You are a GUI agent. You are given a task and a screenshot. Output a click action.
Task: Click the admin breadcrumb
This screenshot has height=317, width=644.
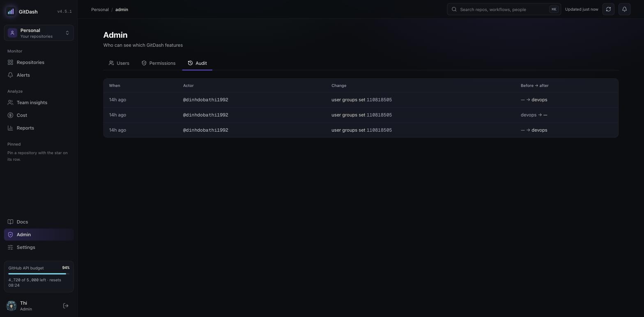122,9
